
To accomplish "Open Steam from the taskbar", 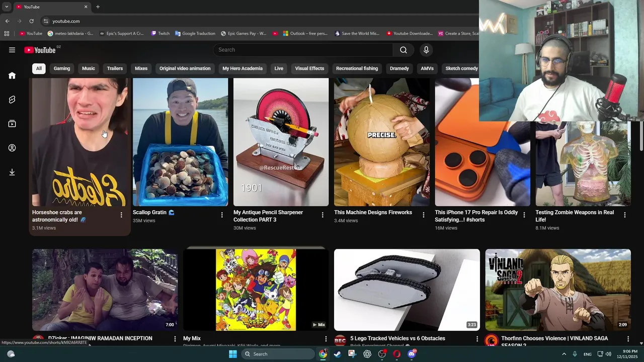I will pos(337,354).
